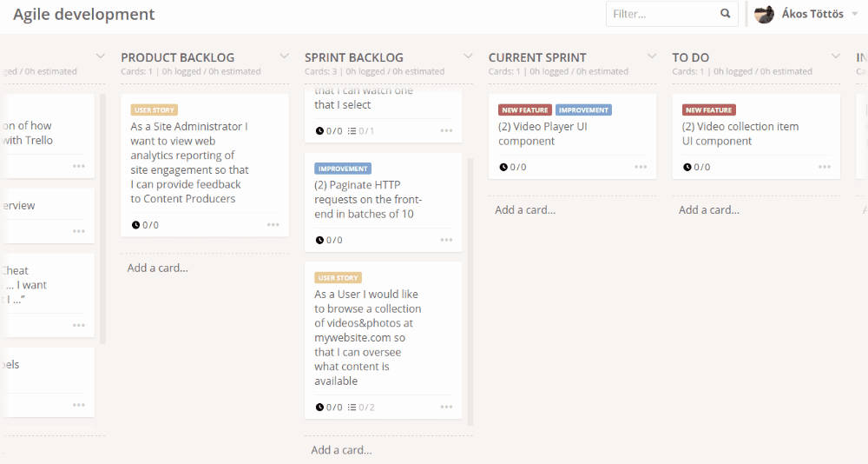Open user dropdown arrow next to Ákos Töttös
This screenshot has width=868, height=464.
[855, 15]
